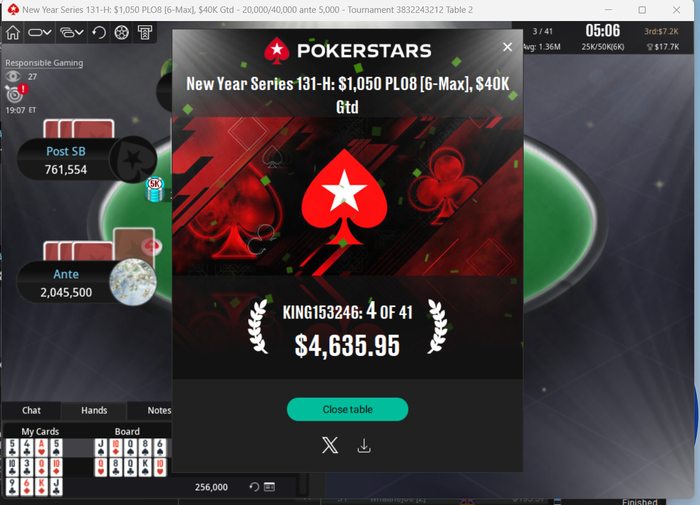
Task: Open the hand details window icon
Action: 269,487
